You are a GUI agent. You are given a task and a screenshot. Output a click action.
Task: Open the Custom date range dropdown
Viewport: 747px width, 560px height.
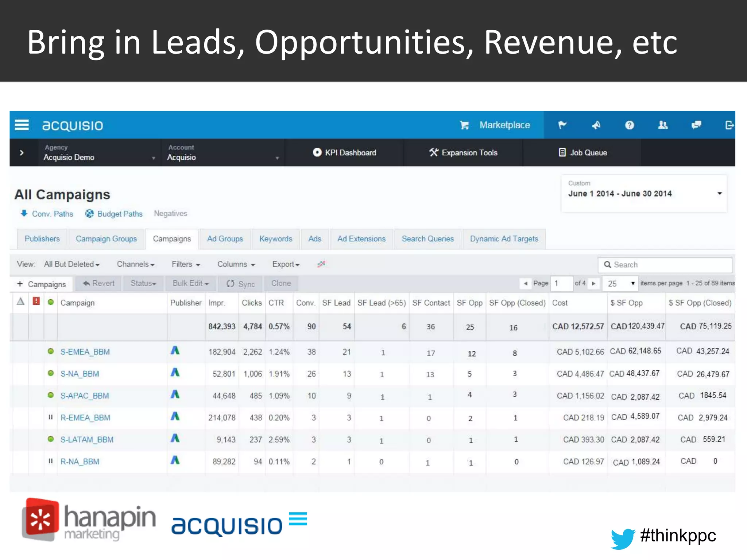[644, 193]
